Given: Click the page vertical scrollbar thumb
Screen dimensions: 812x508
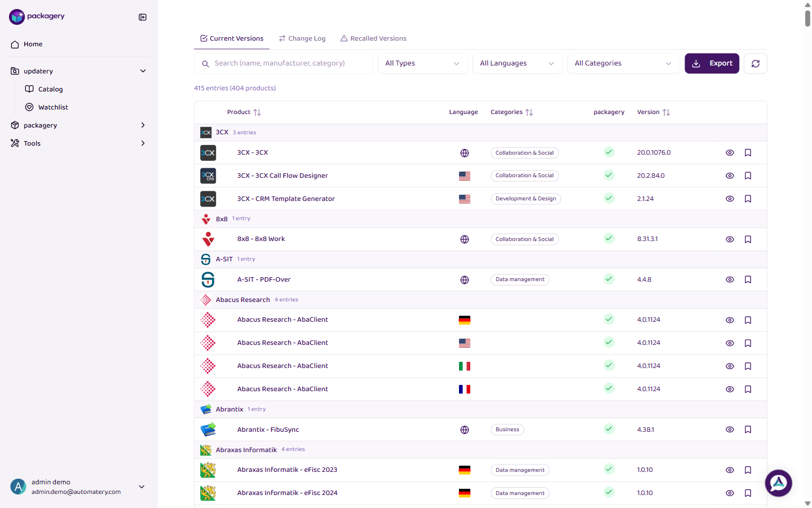Looking at the screenshot, I should tap(807, 18).
